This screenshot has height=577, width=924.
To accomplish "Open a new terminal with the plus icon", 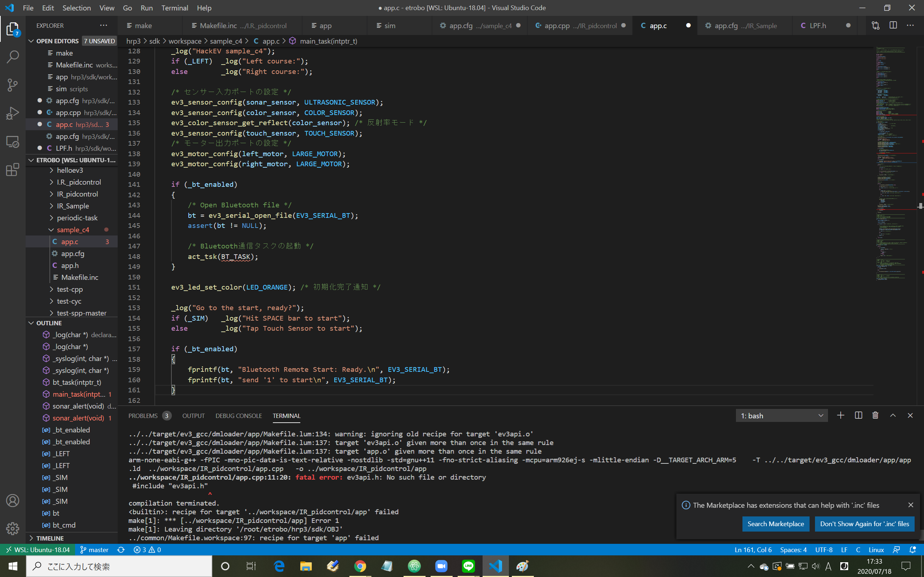I will (x=841, y=415).
